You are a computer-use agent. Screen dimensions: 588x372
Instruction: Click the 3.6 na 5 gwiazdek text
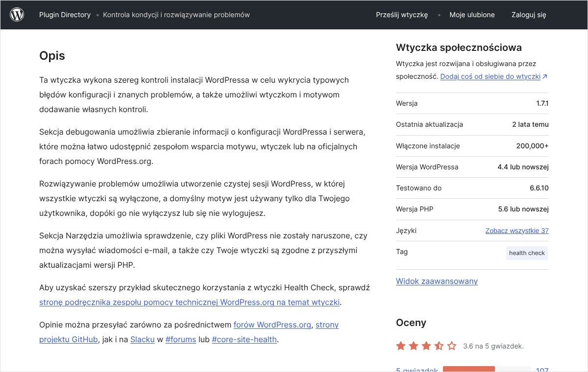coord(493,346)
